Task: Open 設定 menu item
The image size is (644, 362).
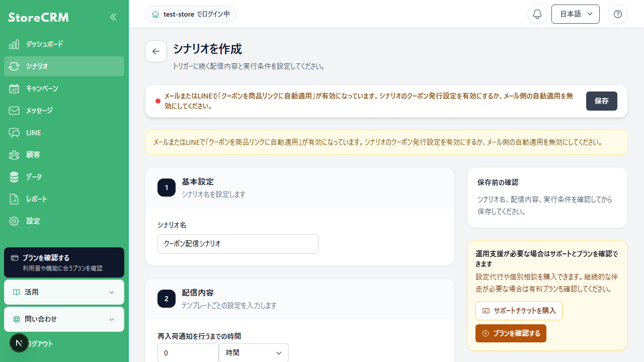Action: click(64, 221)
